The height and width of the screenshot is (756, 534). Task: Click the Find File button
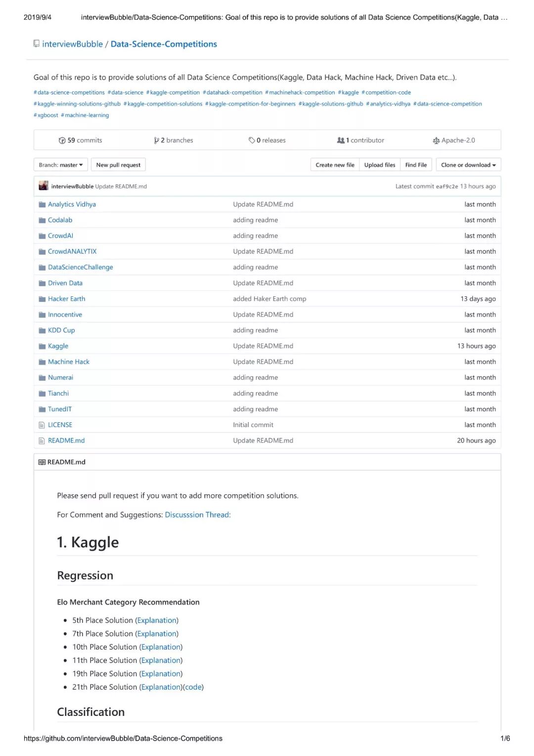point(416,165)
